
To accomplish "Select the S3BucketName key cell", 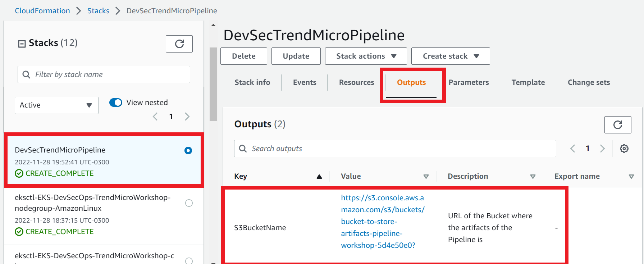I will pos(260,228).
